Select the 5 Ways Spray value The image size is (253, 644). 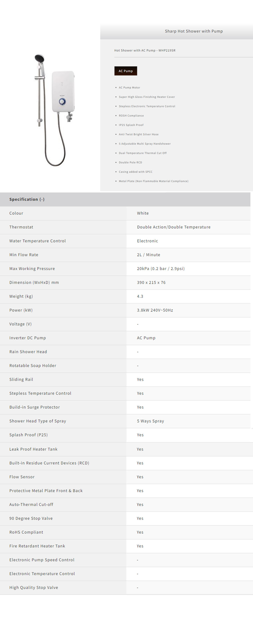click(150, 421)
